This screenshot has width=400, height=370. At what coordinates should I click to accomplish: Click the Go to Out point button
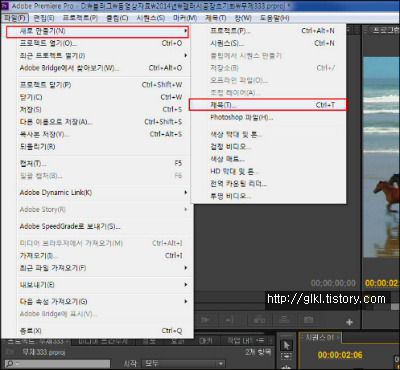230,320
